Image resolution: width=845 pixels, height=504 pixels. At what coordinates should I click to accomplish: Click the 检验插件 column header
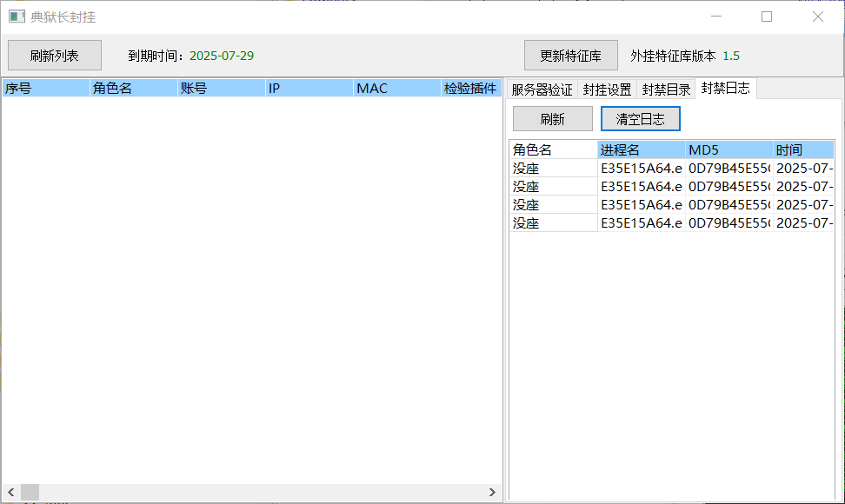(470, 88)
